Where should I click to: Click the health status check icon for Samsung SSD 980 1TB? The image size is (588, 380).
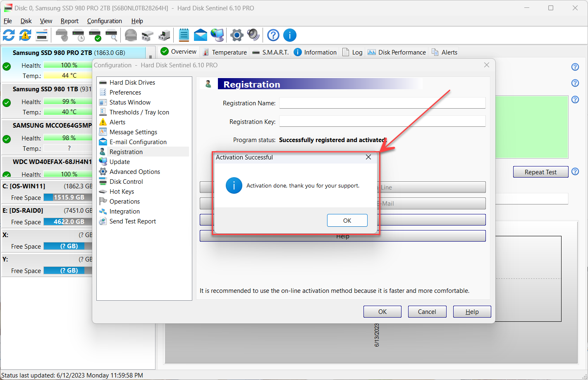pyautogui.click(x=7, y=102)
